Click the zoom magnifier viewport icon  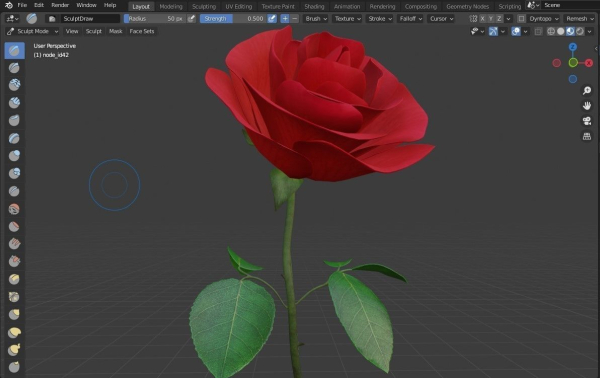coord(587,91)
